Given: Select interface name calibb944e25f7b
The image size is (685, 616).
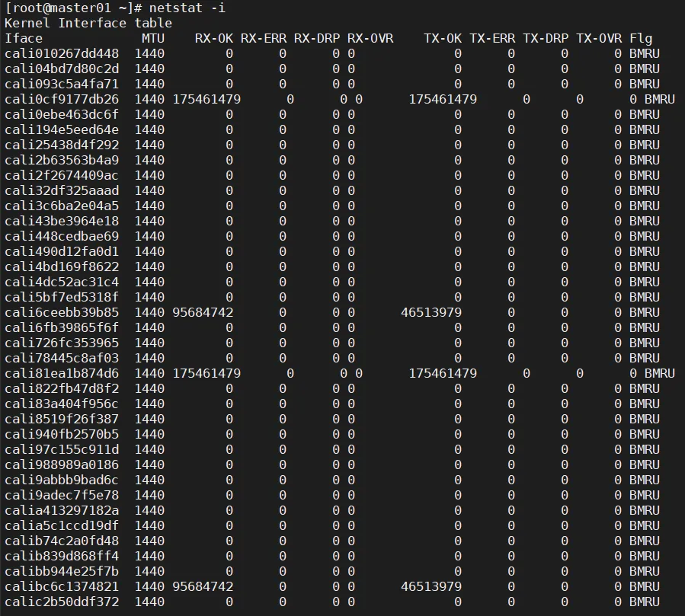Looking at the screenshot, I should pos(62,572).
